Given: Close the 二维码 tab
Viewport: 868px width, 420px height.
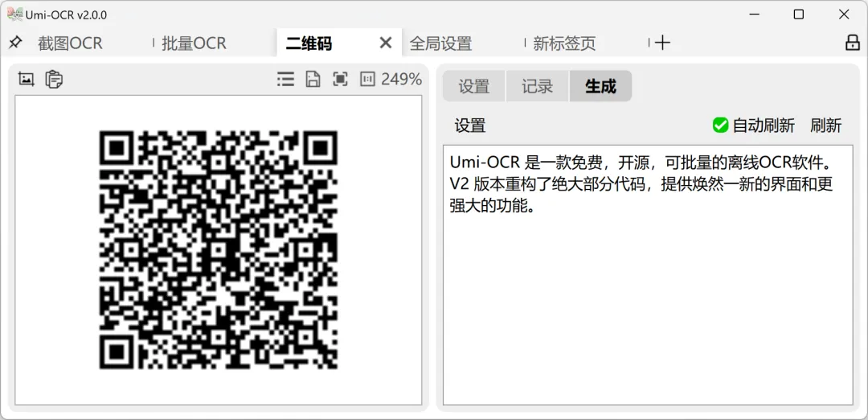Looking at the screenshot, I should pyautogui.click(x=385, y=43).
